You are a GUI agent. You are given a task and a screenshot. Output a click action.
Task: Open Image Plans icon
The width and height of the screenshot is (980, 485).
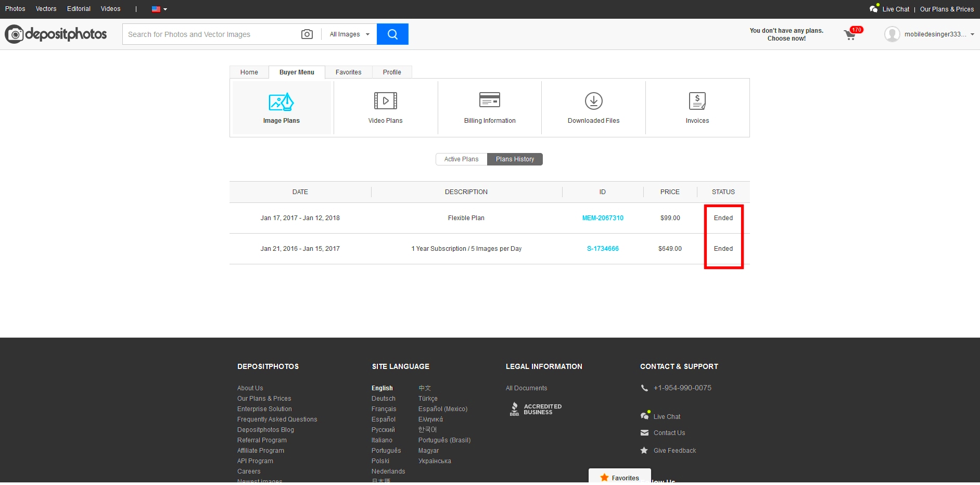[x=281, y=101]
